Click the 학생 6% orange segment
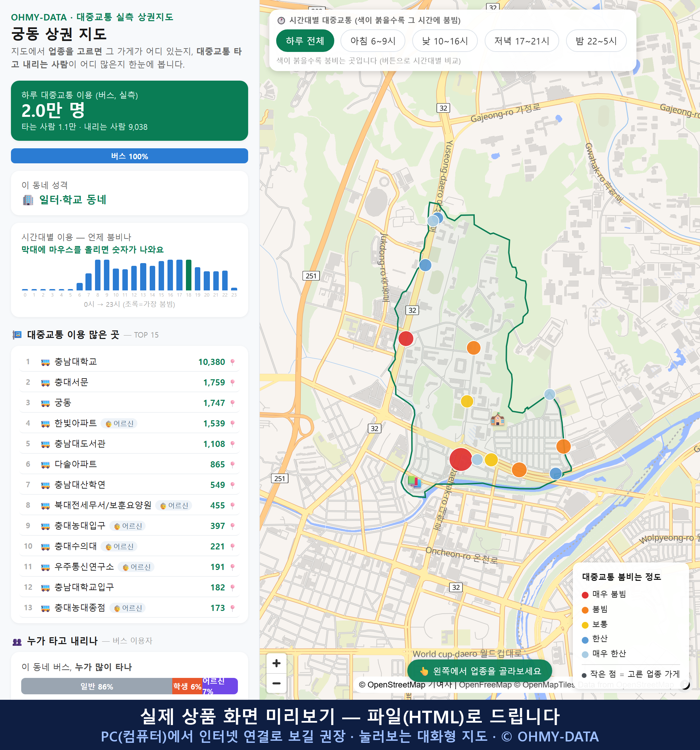The image size is (700, 750). coord(187,686)
